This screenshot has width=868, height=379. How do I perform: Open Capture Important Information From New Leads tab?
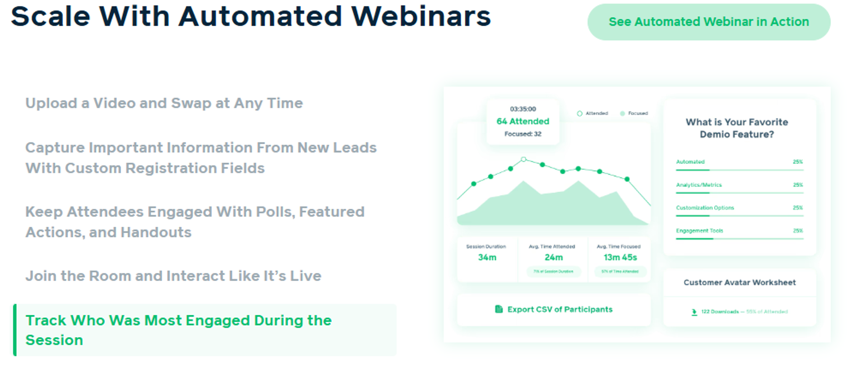[x=201, y=158]
